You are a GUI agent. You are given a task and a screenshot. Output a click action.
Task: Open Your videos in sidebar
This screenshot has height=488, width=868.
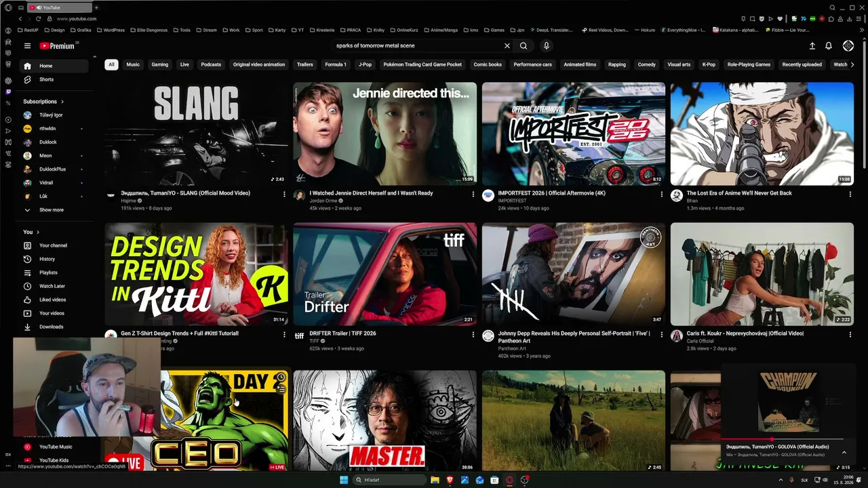coord(54,313)
